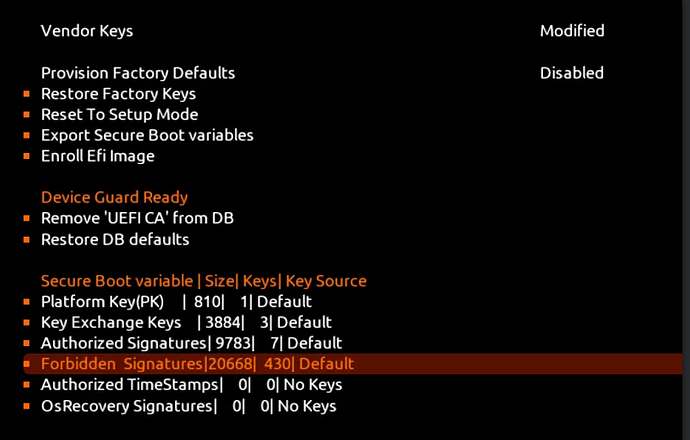Image resolution: width=690 pixels, height=440 pixels.
Task: Change the Provision Factory Defaults Disabled value
Action: coord(572,73)
